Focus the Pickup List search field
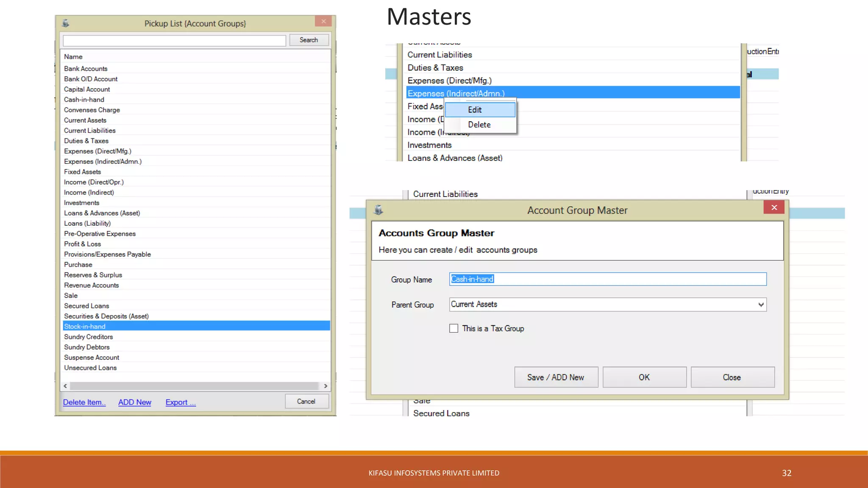The image size is (868, 488). (x=174, y=41)
